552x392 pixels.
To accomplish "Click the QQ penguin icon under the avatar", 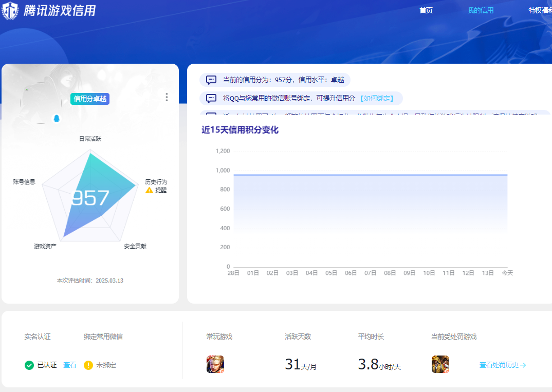I will tap(57, 118).
